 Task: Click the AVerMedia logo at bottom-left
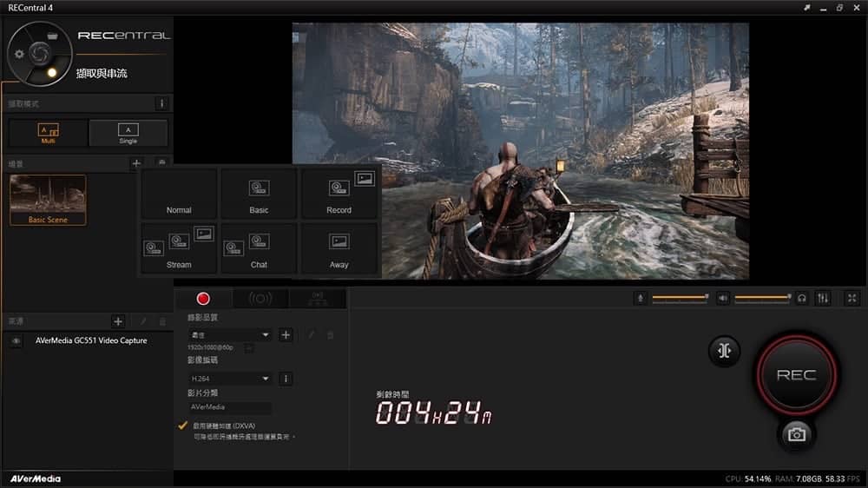pyautogui.click(x=36, y=478)
